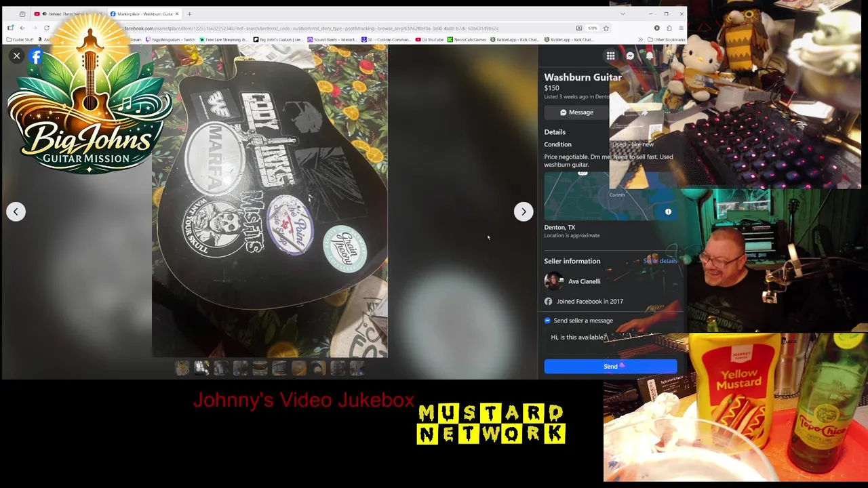This screenshot has height=488, width=868.
Task: Click the browser forward arrow
Action: (x=35, y=28)
